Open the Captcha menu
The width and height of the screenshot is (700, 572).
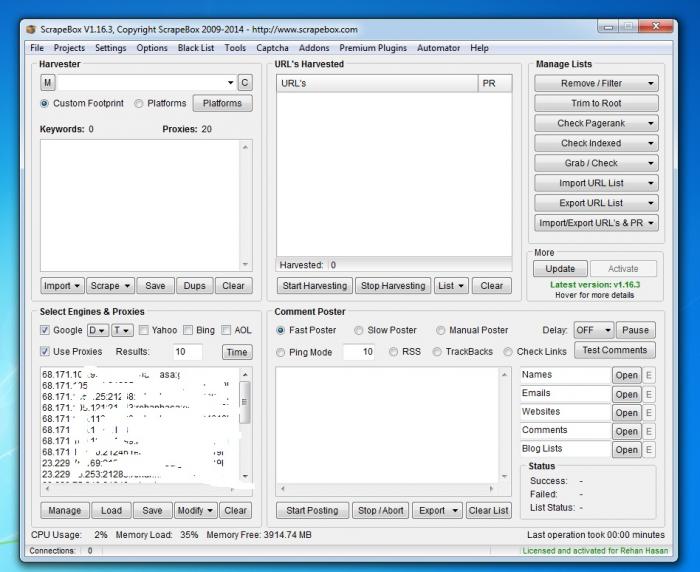tap(272, 48)
